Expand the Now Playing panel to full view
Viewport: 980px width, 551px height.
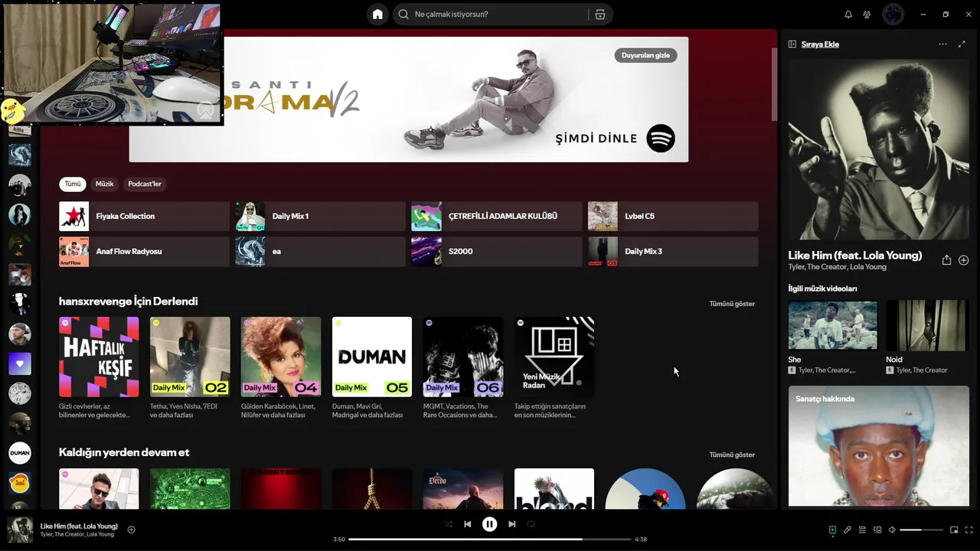click(x=962, y=44)
